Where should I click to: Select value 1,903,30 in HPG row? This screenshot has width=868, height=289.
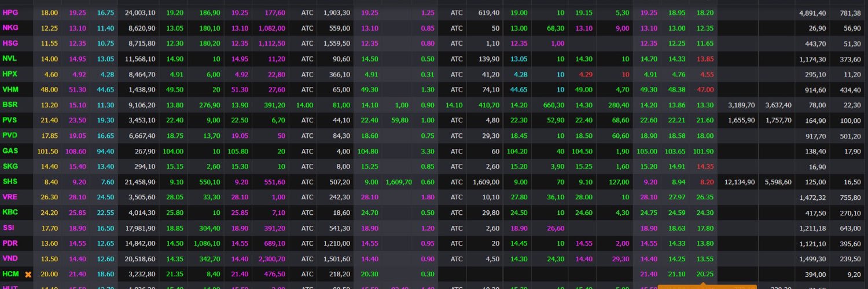(337, 12)
